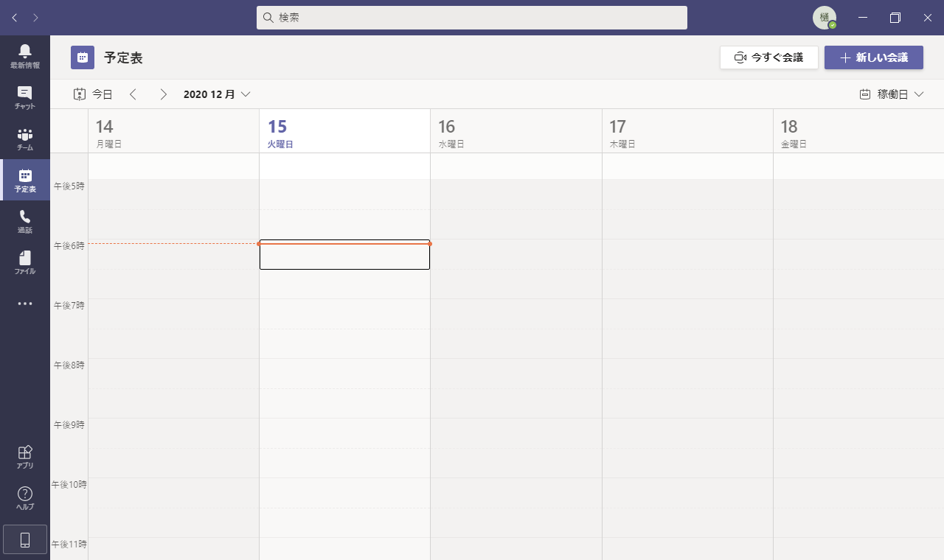Open more apps ellipsis in sidebar

click(x=25, y=304)
